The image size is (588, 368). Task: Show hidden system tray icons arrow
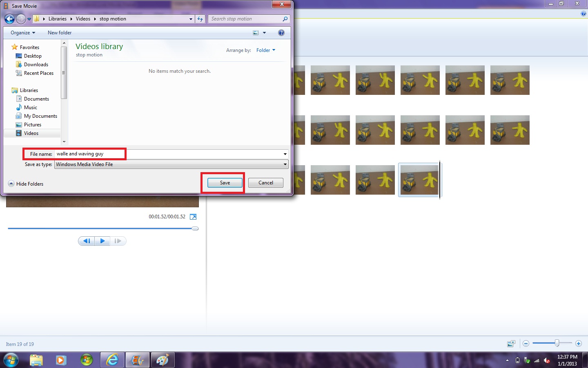point(507,360)
